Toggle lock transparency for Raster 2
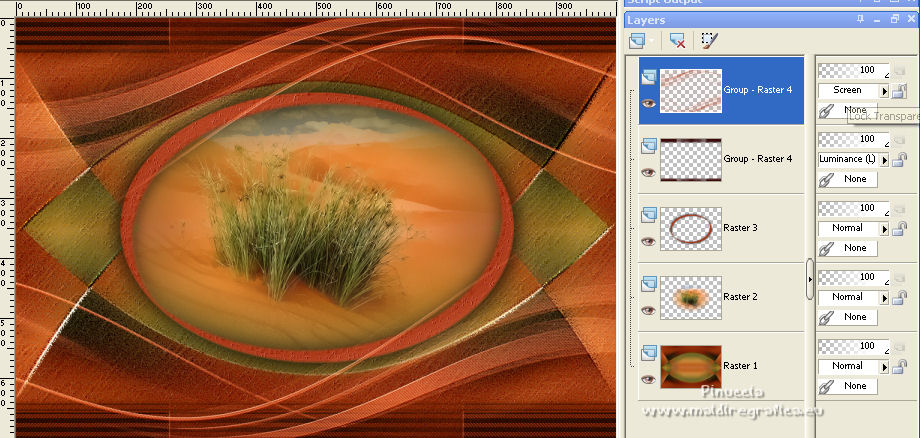Image resolution: width=920 pixels, height=438 pixels. point(899,297)
